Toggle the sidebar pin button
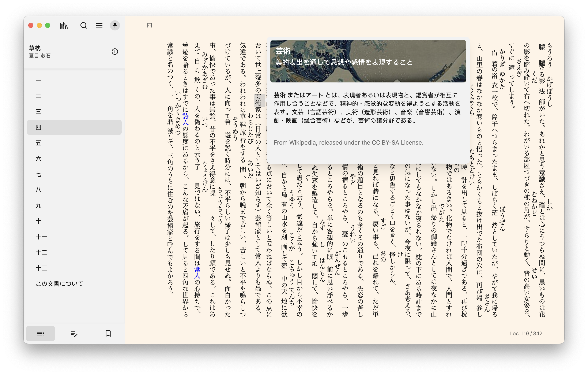 [x=115, y=25]
